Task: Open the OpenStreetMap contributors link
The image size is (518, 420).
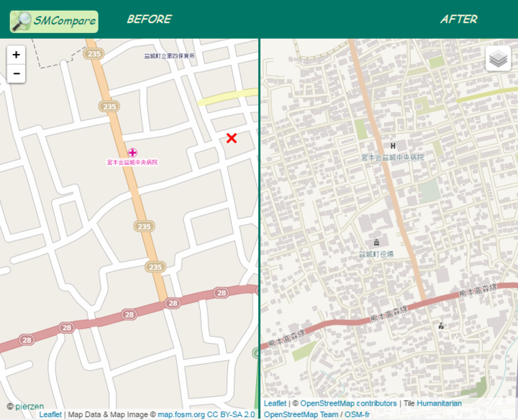Action: [348, 403]
